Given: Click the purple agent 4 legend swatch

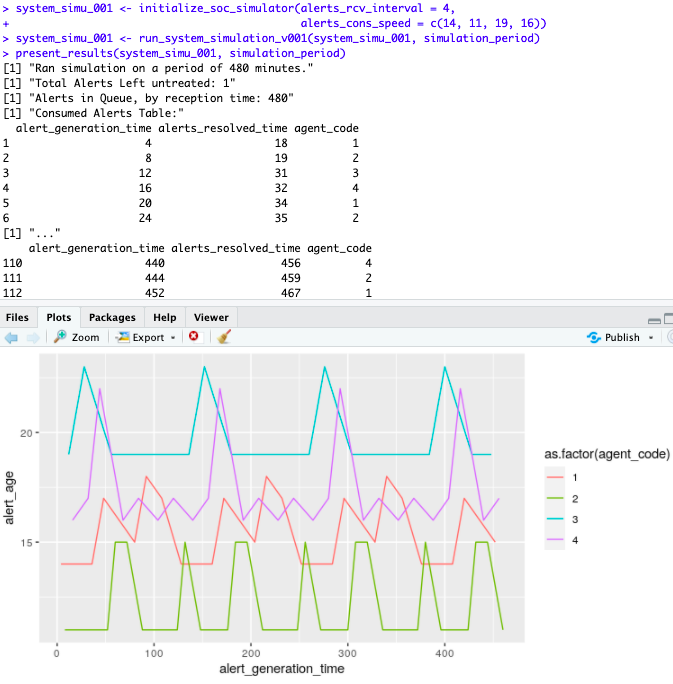Looking at the screenshot, I should click(555, 540).
